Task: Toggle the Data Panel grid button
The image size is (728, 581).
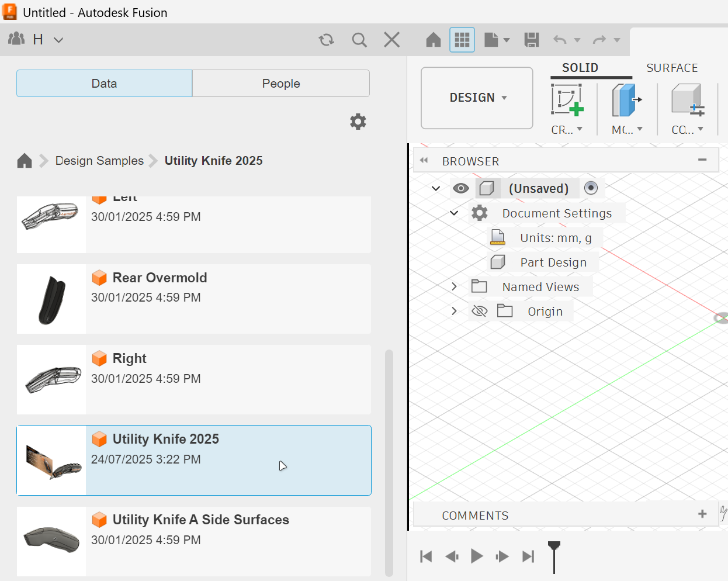Action: (x=462, y=40)
